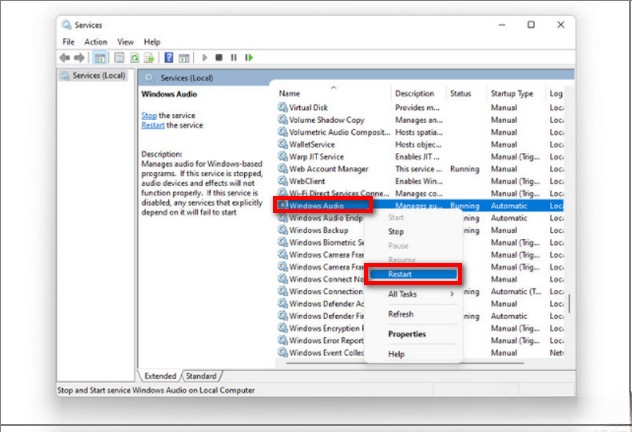Click gear icon of WebClient service
Screen dimensions: 632x432
(x=283, y=181)
